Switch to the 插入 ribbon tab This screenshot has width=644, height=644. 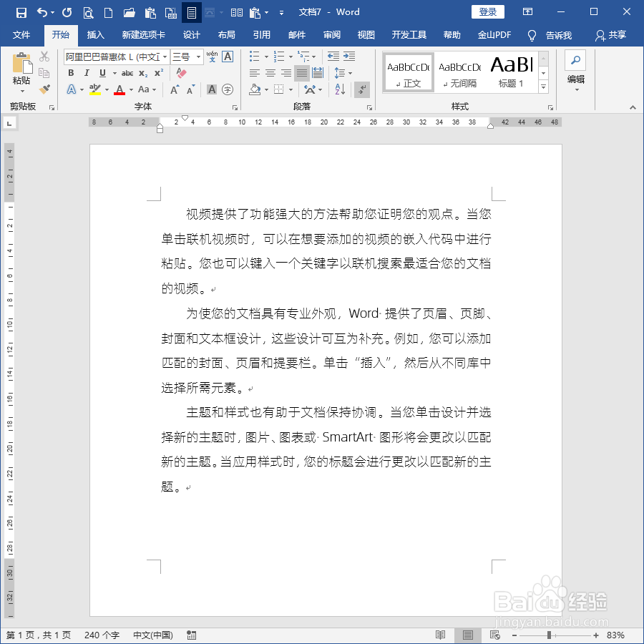pyautogui.click(x=96, y=34)
